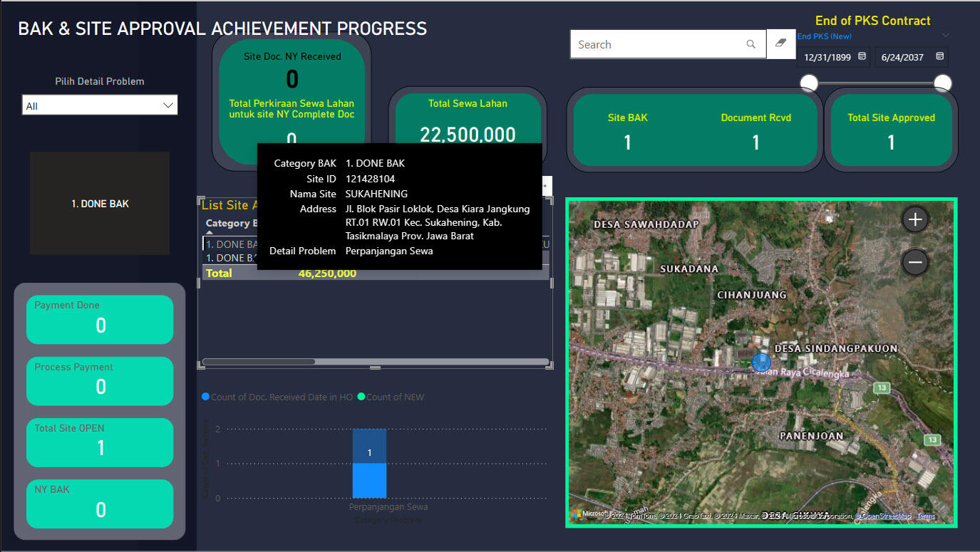
Task: Click the CIHANJUANG label on the map
Action: pos(752,294)
